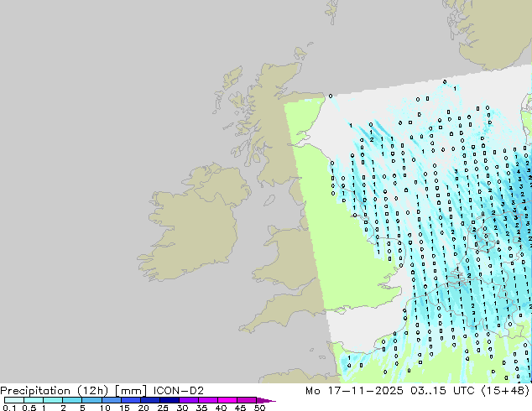
Task: Click the date '17-11-2025'
Action: tap(365, 391)
